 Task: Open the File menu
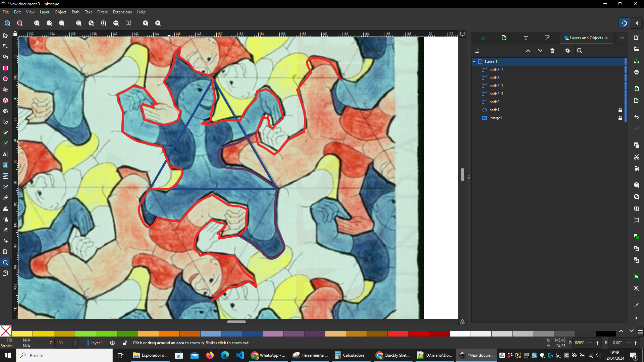[6, 12]
